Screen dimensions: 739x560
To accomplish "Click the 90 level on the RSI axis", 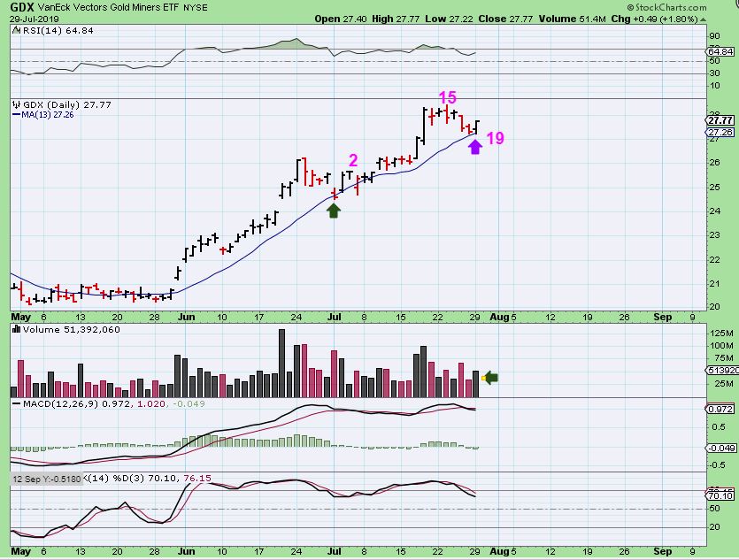I will pyautogui.click(x=714, y=36).
